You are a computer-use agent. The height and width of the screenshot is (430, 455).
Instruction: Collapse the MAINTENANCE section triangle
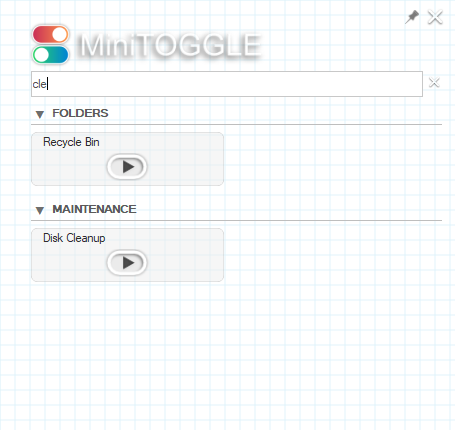click(x=40, y=210)
